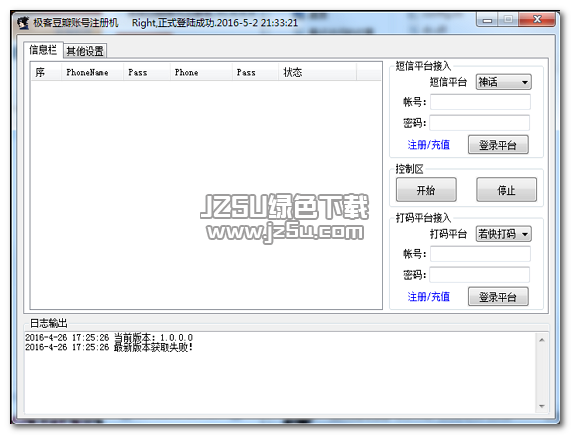
Task: Click the first Pass column header
Action: (x=146, y=72)
